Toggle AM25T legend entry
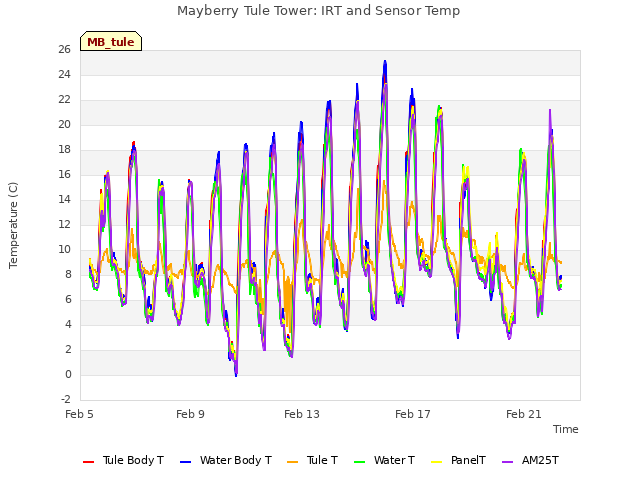640x480 pixels. click(x=530, y=460)
